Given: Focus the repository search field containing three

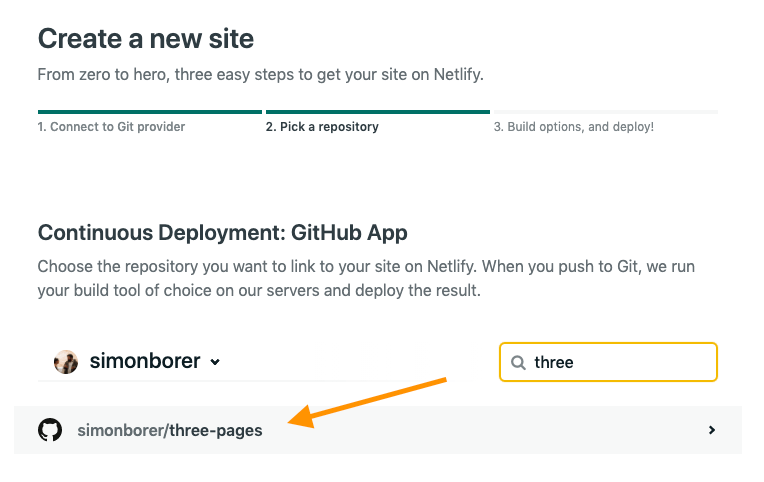Looking at the screenshot, I should click(x=620, y=362).
